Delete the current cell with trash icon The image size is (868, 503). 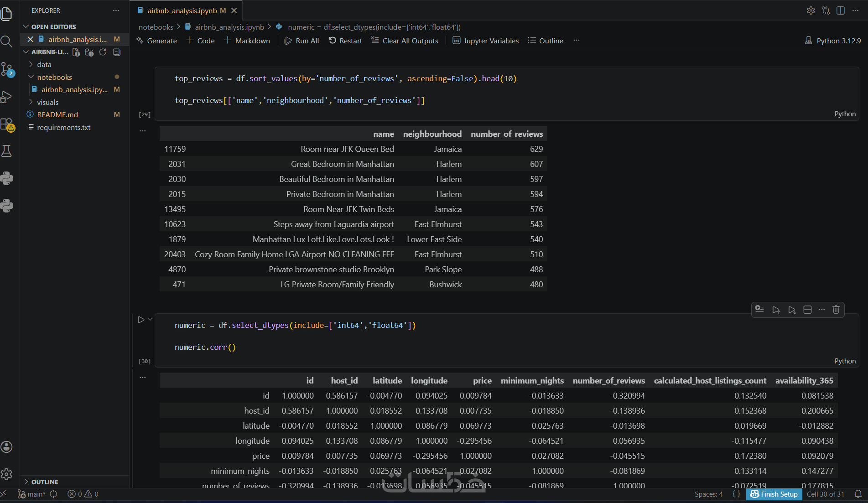click(x=836, y=310)
